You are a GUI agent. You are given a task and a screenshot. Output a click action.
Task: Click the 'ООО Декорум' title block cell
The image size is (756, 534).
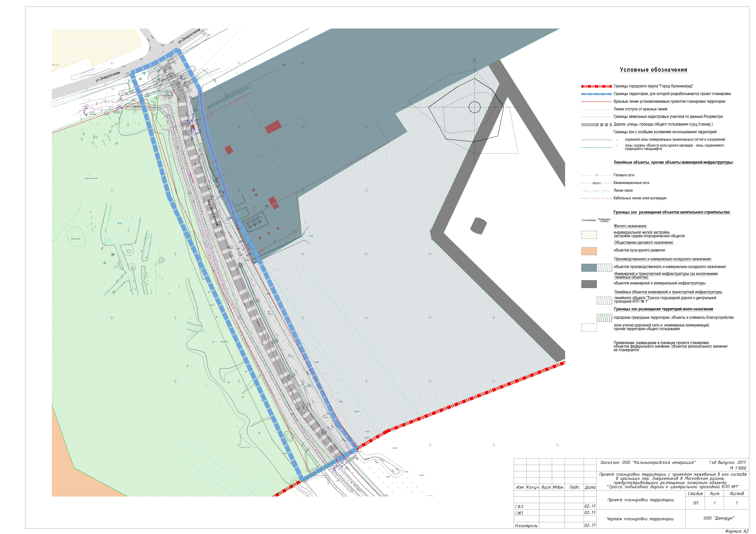point(719,518)
